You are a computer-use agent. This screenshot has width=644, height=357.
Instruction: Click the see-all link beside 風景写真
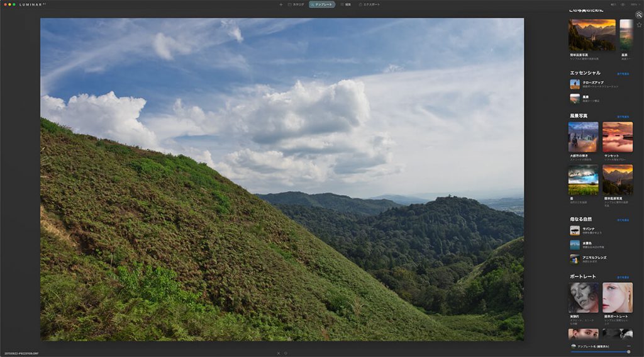pyautogui.click(x=623, y=117)
